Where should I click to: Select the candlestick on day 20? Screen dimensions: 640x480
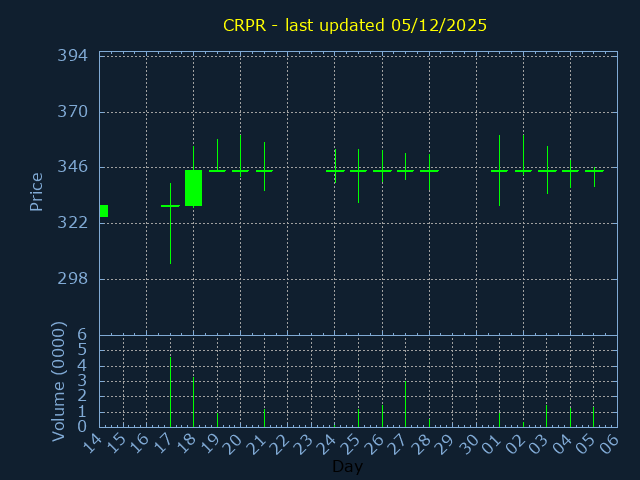click(240, 156)
